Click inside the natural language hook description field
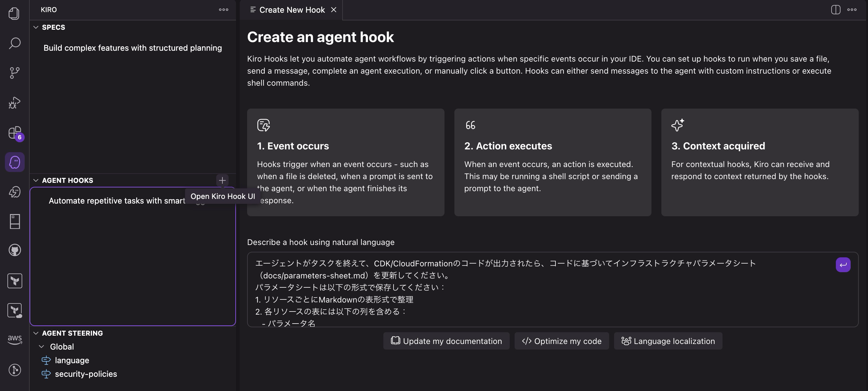 505,294
